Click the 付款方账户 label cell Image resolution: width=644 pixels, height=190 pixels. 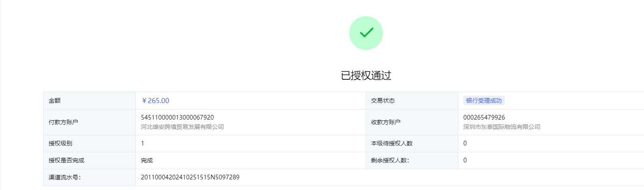click(x=89, y=122)
